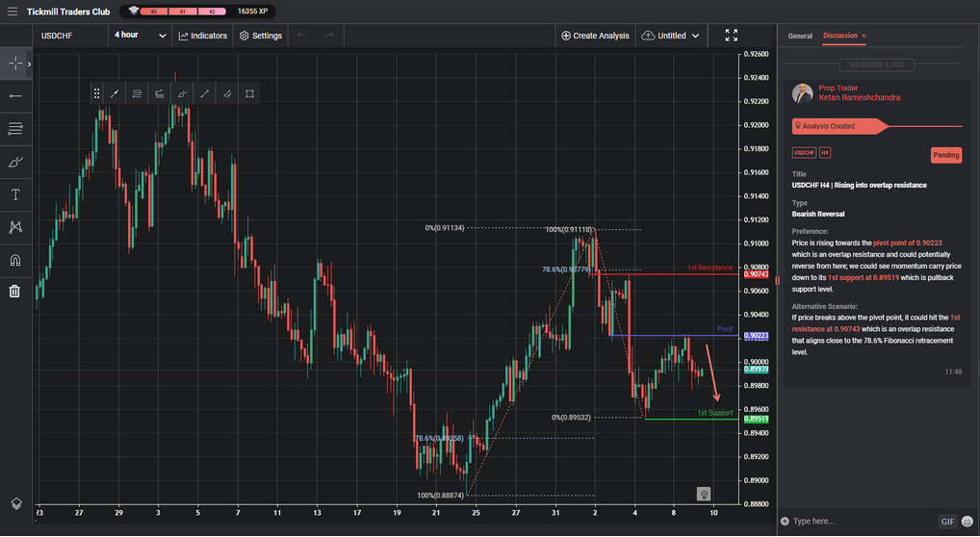Open the Indicators panel
Image resolution: width=980 pixels, height=537 pixels.
tap(202, 36)
